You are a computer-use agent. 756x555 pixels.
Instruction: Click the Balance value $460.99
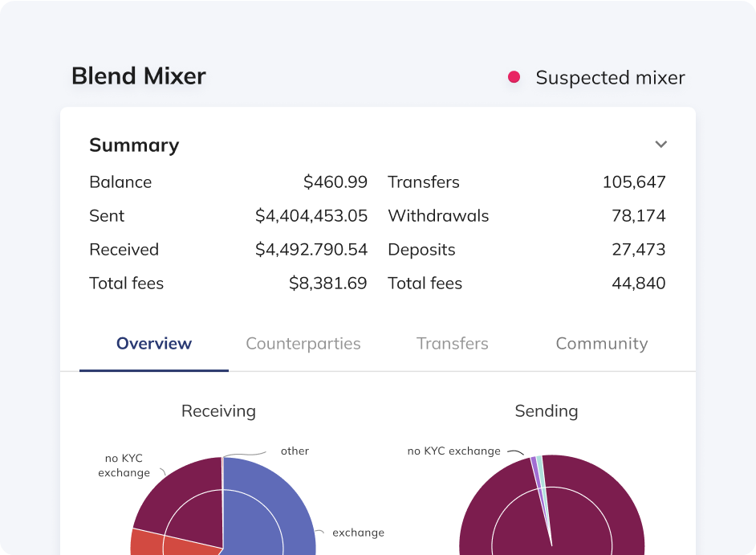(x=335, y=182)
